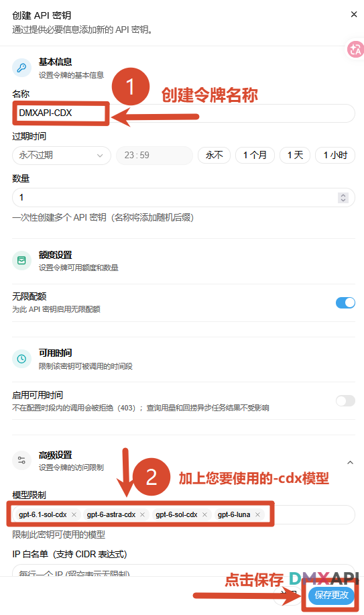The width and height of the screenshot is (364, 615).
Task: Click the 23:59 time field
Action: click(x=154, y=156)
